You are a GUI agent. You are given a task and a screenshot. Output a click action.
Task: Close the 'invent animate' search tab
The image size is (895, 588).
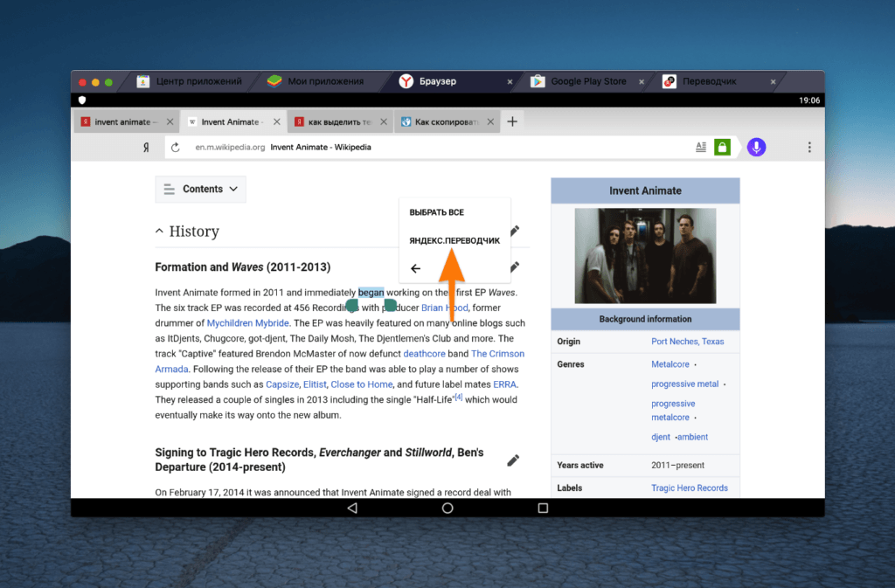click(170, 122)
